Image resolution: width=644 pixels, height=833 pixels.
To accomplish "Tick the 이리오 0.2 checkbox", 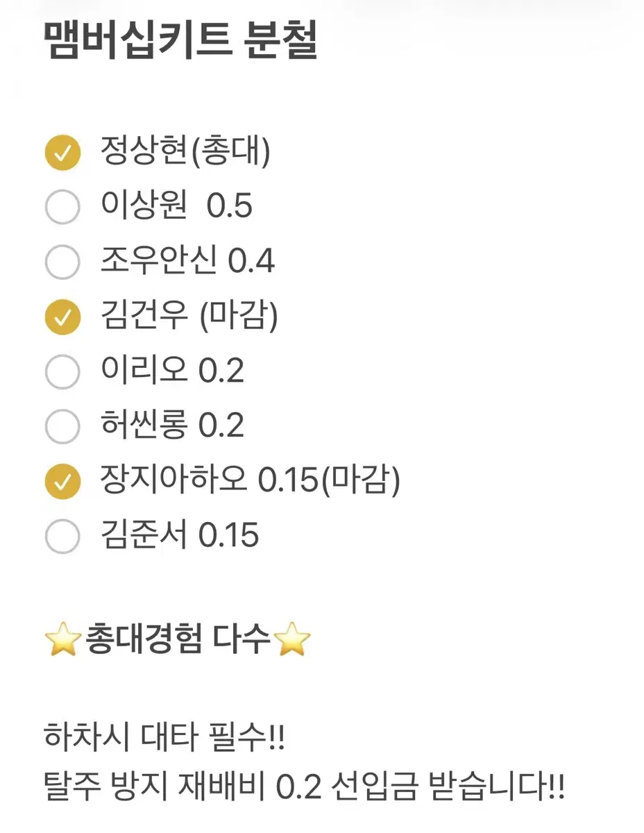I will tap(62, 372).
